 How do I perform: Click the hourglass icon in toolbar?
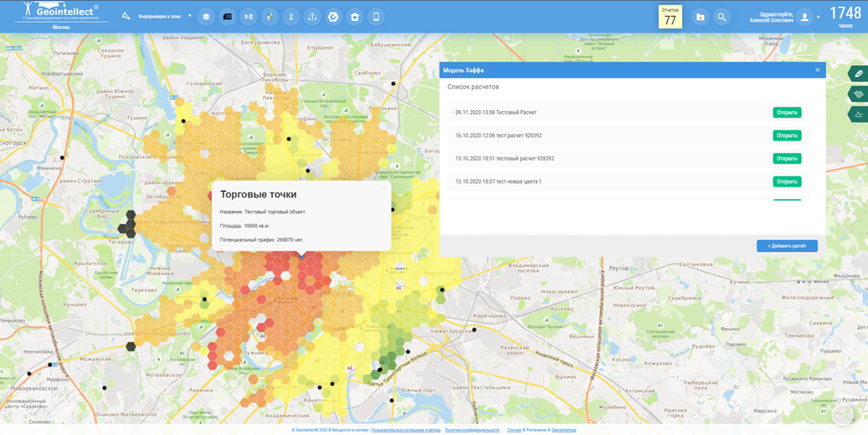coord(291,17)
